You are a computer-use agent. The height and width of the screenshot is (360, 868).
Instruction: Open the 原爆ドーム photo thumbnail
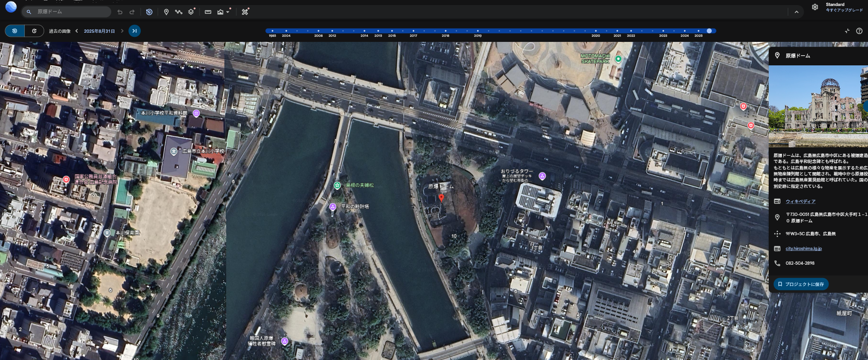(x=818, y=106)
